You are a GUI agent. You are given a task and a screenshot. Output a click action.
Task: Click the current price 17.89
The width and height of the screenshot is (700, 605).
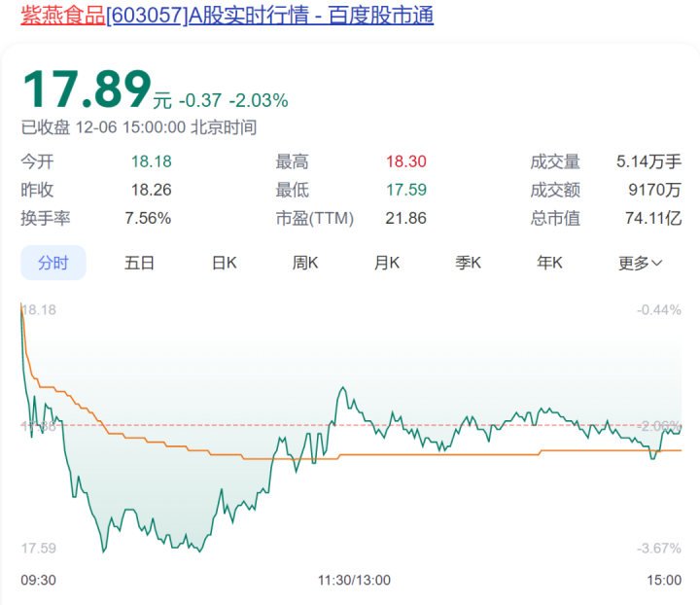(87, 89)
